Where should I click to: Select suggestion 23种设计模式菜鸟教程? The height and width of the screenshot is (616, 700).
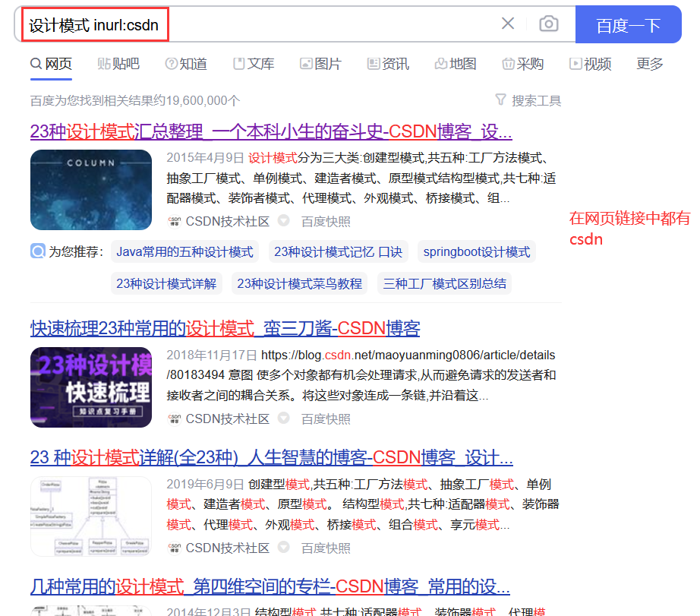pyautogui.click(x=300, y=283)
